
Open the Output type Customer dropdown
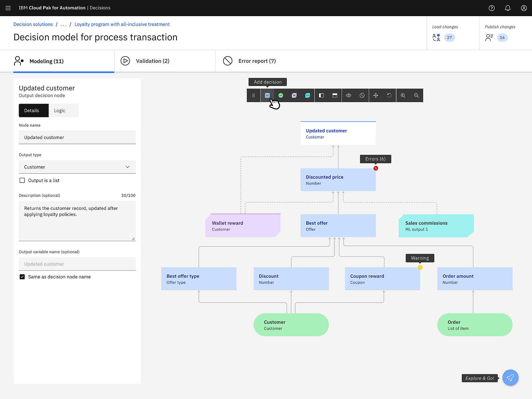[x=77, y=167]
